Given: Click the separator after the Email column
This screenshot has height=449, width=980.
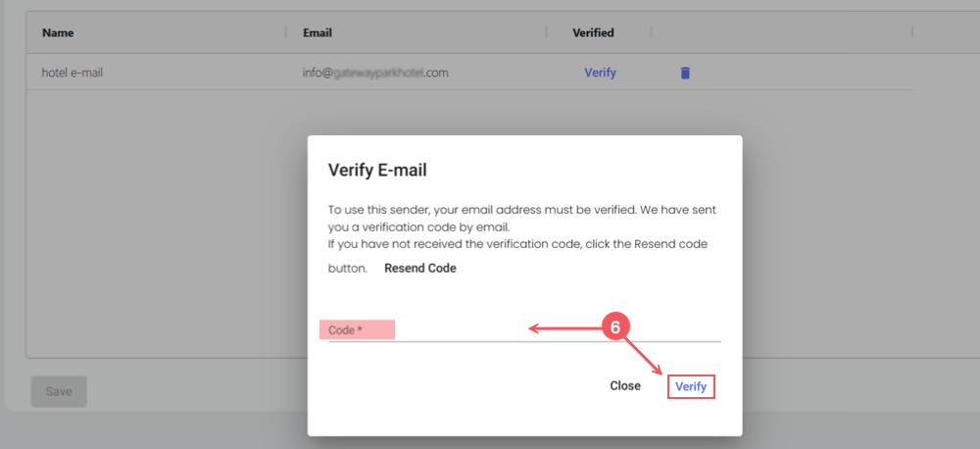Looking at the screenshot, I should (x=546, y=32).
